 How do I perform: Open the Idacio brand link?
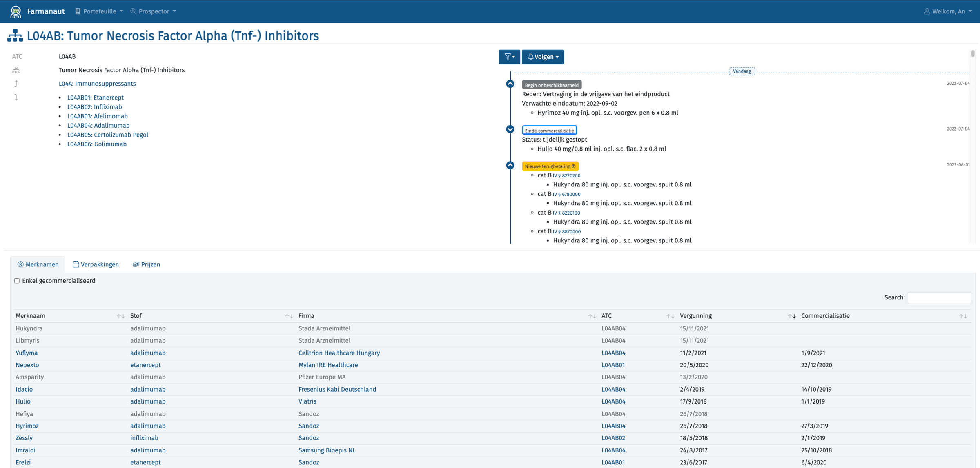(24, 390)
